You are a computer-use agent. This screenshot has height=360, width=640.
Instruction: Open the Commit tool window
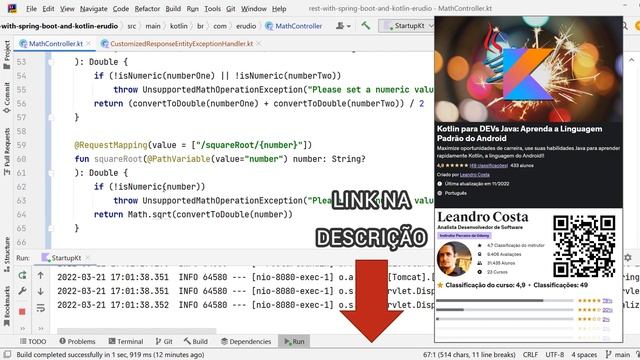click(x=7, y=98)
